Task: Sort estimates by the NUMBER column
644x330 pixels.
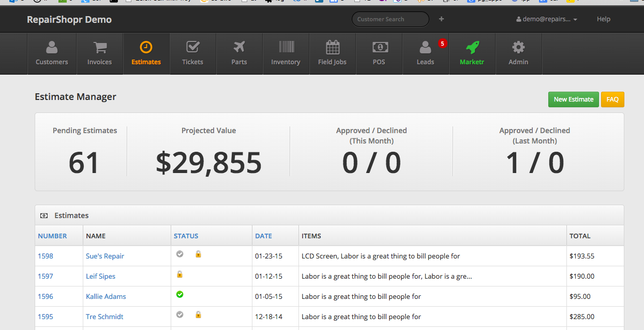Action: point(52,236)
